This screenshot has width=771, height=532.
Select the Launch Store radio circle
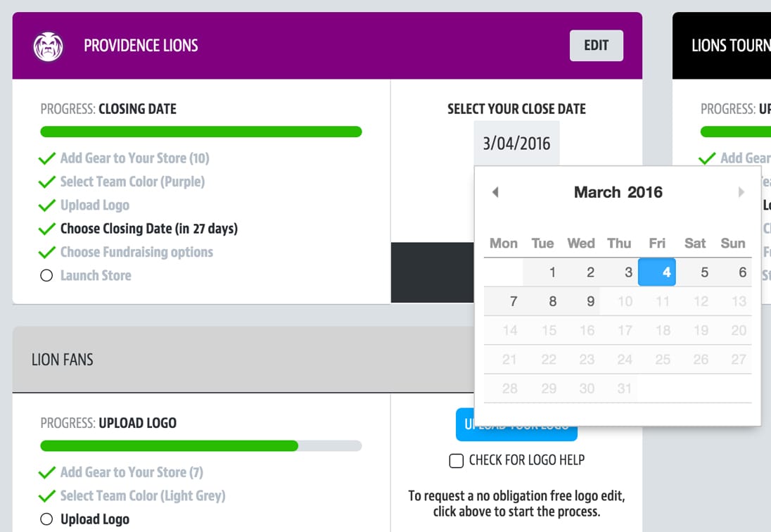pos(46,275)
